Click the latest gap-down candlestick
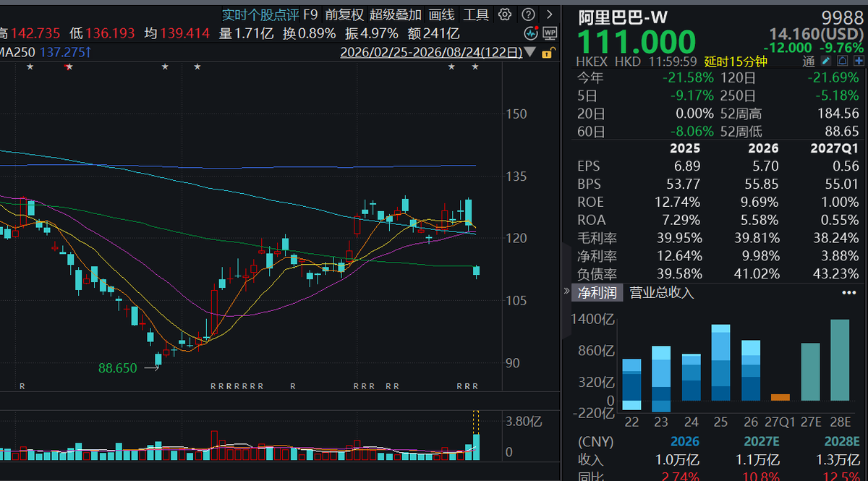 (476, 271)
